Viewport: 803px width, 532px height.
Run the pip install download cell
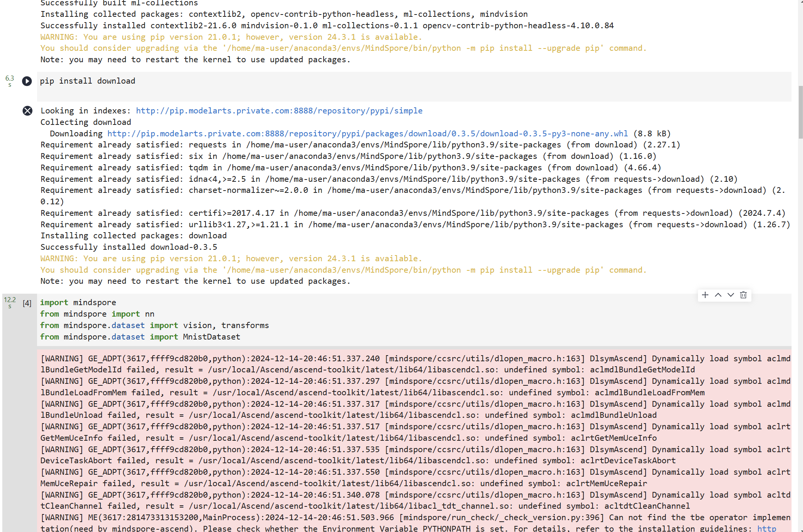pyautogui.click(x=27, y=81)
